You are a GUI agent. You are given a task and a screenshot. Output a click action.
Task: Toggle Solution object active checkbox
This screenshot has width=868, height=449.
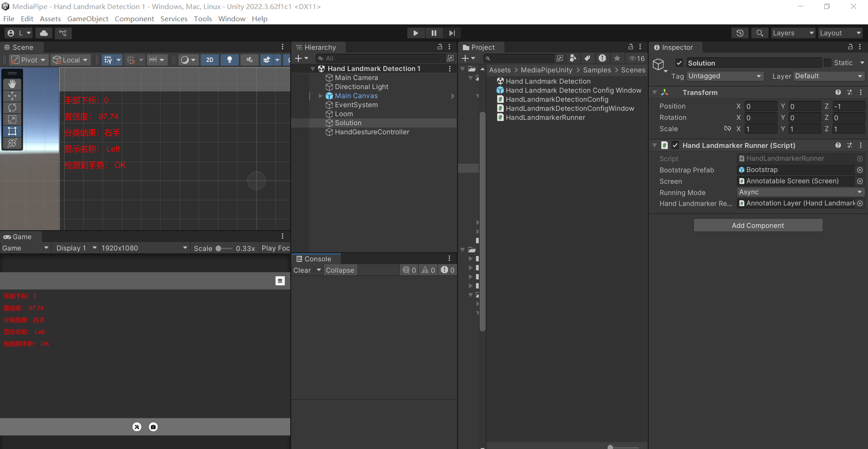pyautogui.click(x=679, y=63)
